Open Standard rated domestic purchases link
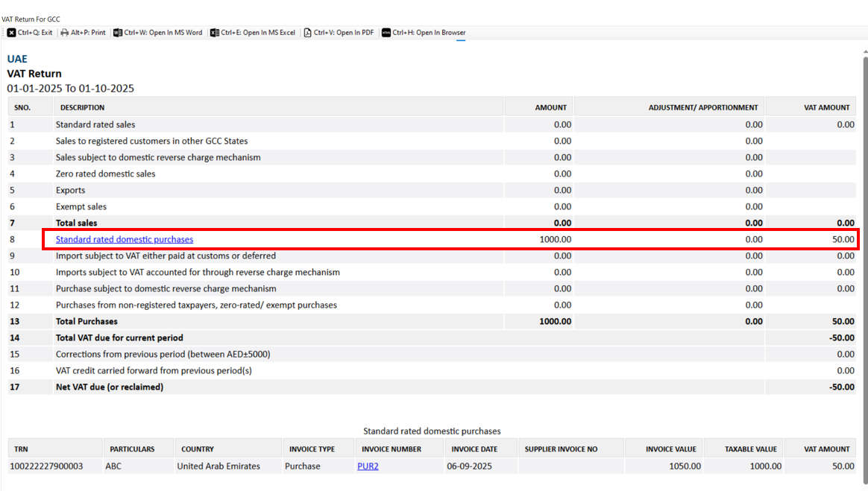Viewport: 868px width, 491px height. click(x=125, y=239)
